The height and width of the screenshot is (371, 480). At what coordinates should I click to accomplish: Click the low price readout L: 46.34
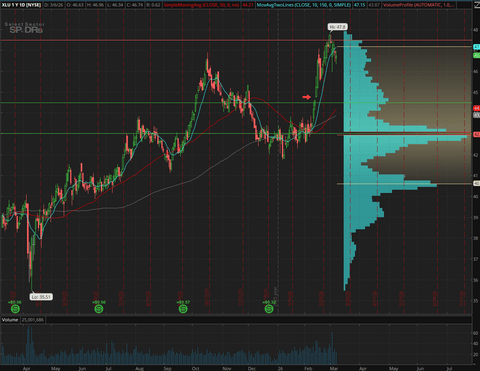coord(114,5)
